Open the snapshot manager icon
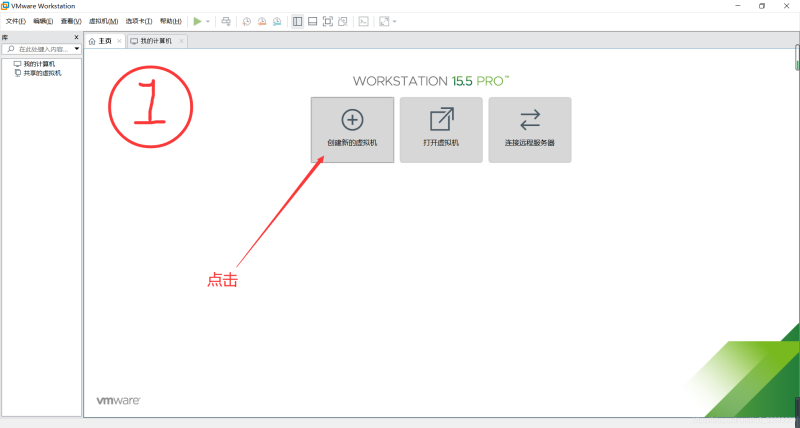This screenshot has width=800, height=428. (x=277, y=21)
